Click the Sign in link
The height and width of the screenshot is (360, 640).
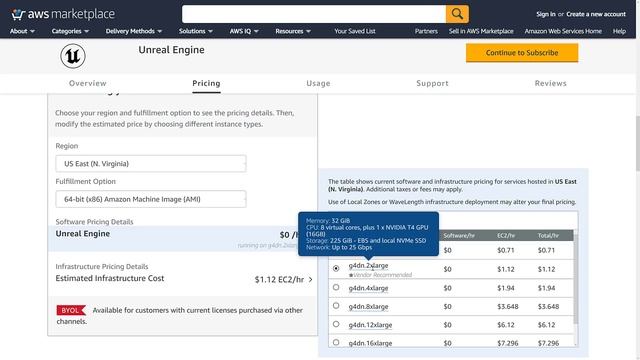click(x=546, y=14)
